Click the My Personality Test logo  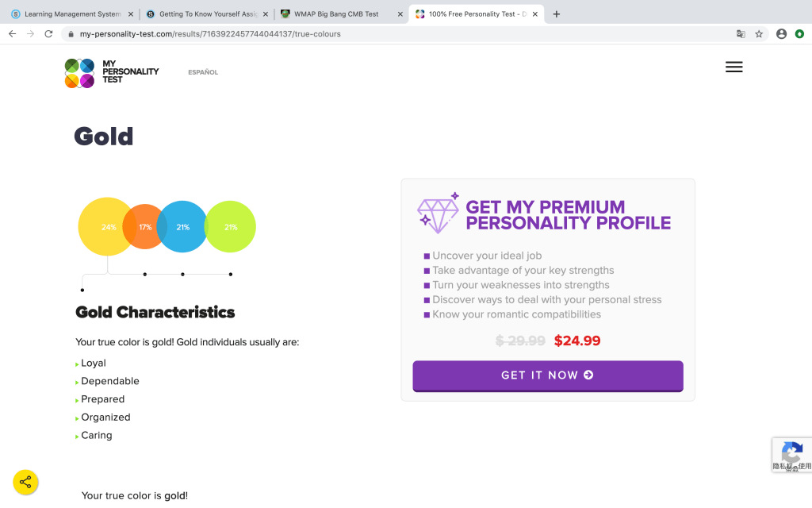click(x=112, y=72)
